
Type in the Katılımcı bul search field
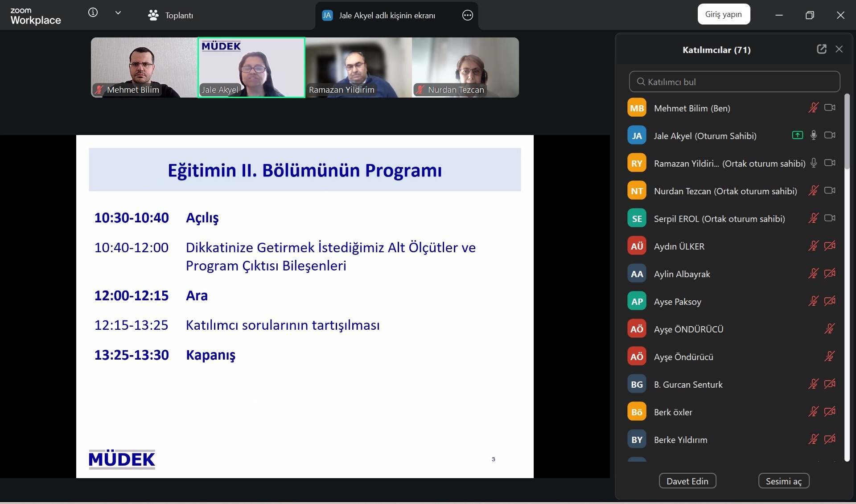point(734,82)
